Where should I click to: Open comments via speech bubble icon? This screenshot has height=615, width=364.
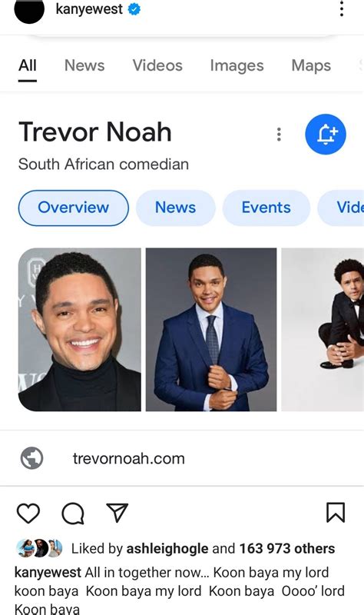point(73,513)
